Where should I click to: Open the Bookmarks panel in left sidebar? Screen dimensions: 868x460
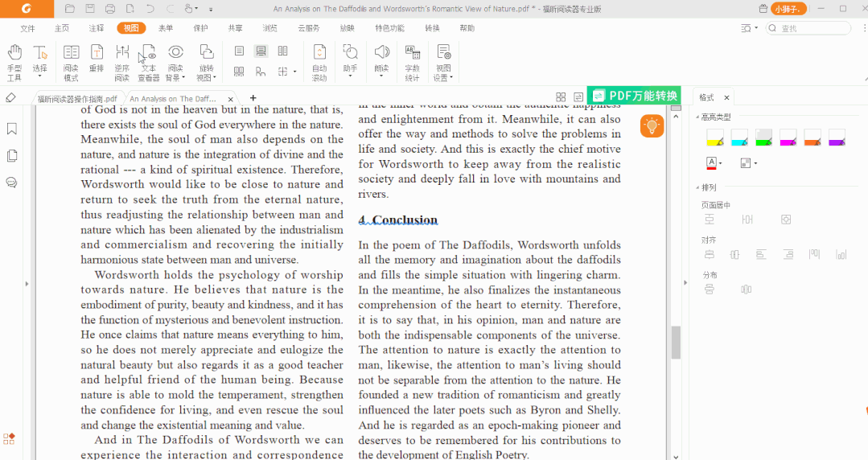11,129
